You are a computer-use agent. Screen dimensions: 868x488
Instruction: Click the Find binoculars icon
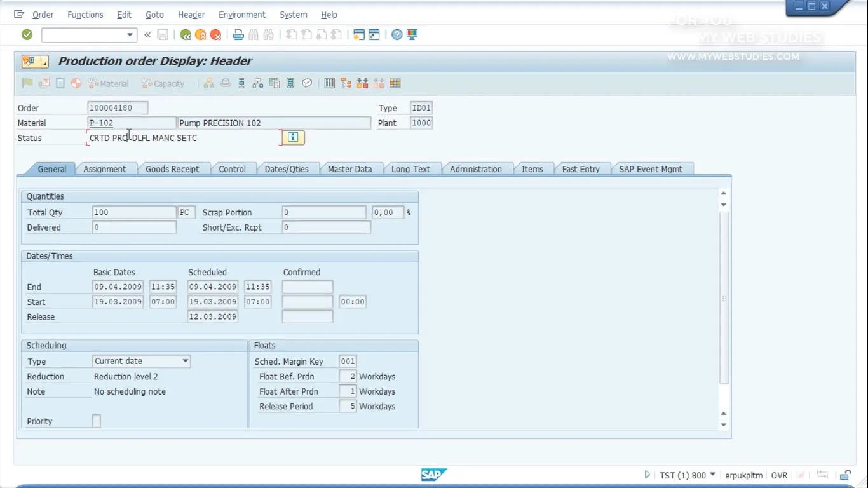(254, 35)
